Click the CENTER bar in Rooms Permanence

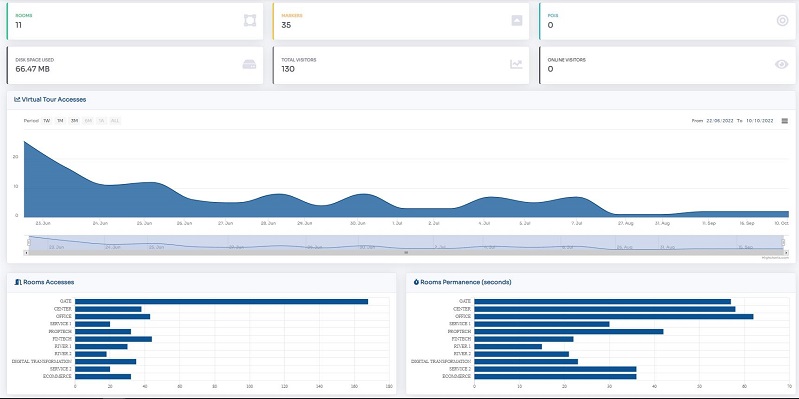click(605, 309)
